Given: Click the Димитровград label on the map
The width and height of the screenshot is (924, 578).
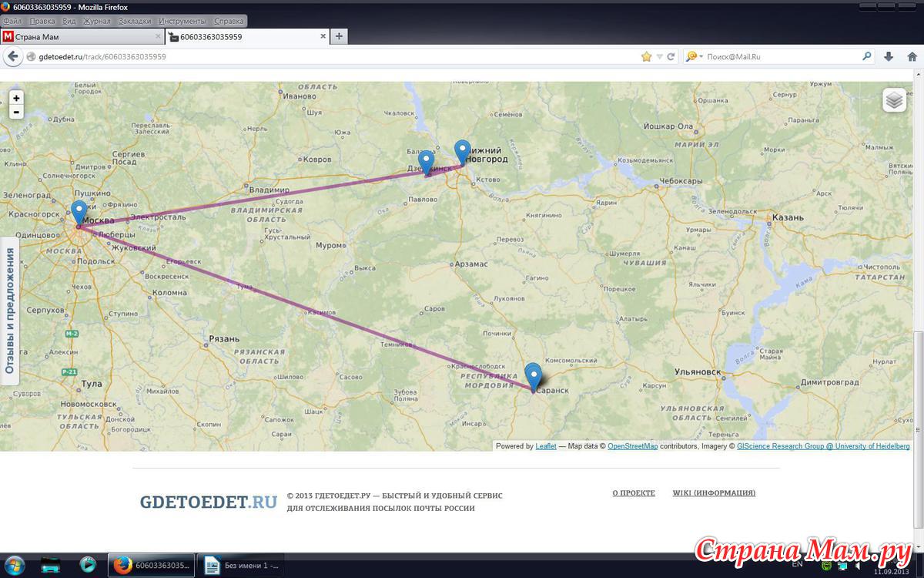Looking at the screenshot, I should pyautogui.click(x=831, y=382).
